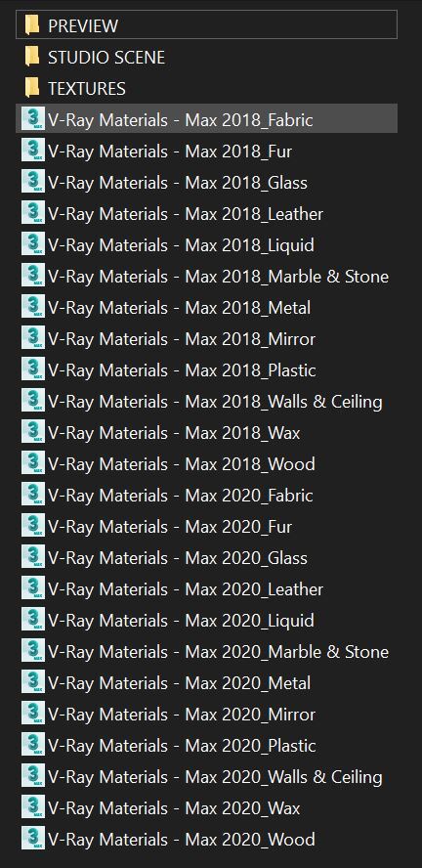Select the Max 2020_Plastic file name
This screenshot has height=868, width=422.
pos(182,745)
